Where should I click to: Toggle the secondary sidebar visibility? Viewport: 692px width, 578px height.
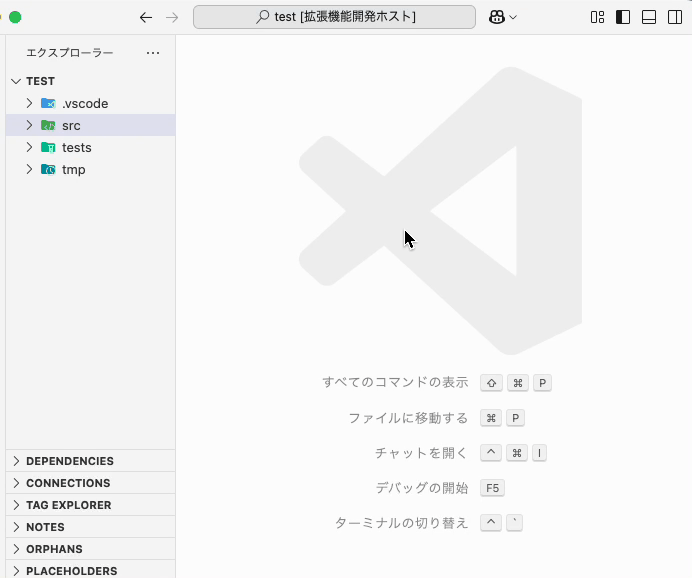point(675,17)
